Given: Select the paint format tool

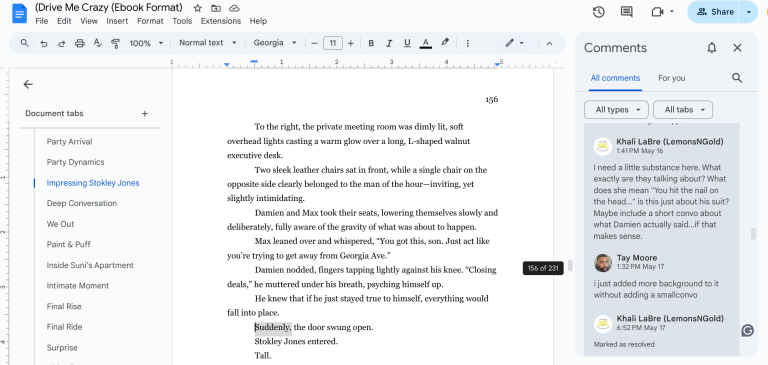Looking at the screenshot, I should coord(116,43).
